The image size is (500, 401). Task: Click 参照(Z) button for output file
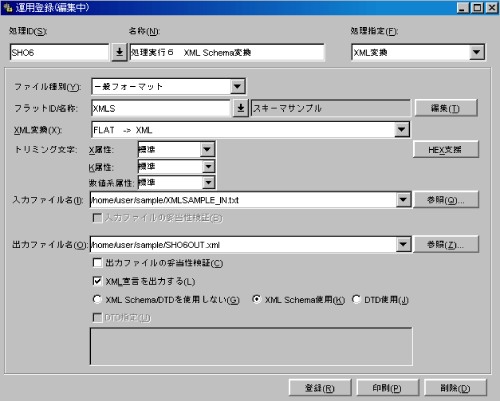click(446, 244)
